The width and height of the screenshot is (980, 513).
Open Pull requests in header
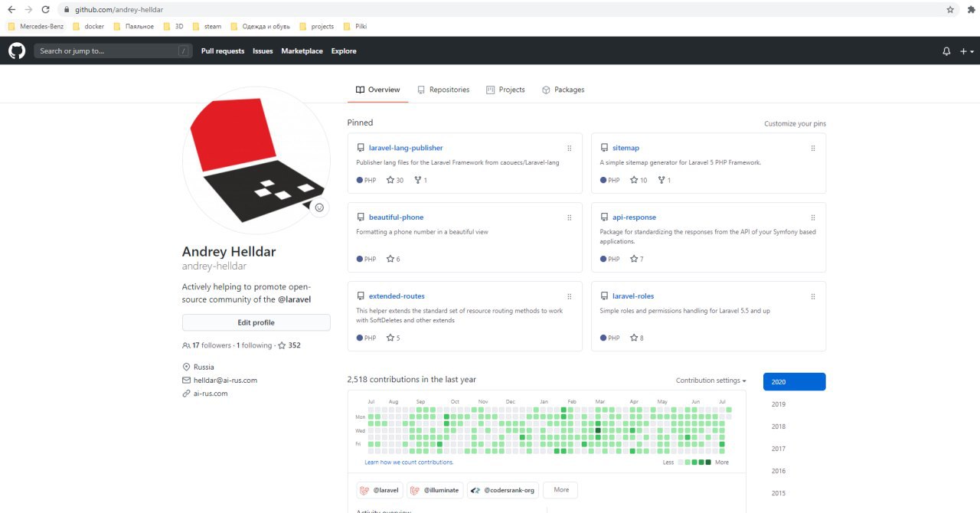pos(223,51)
